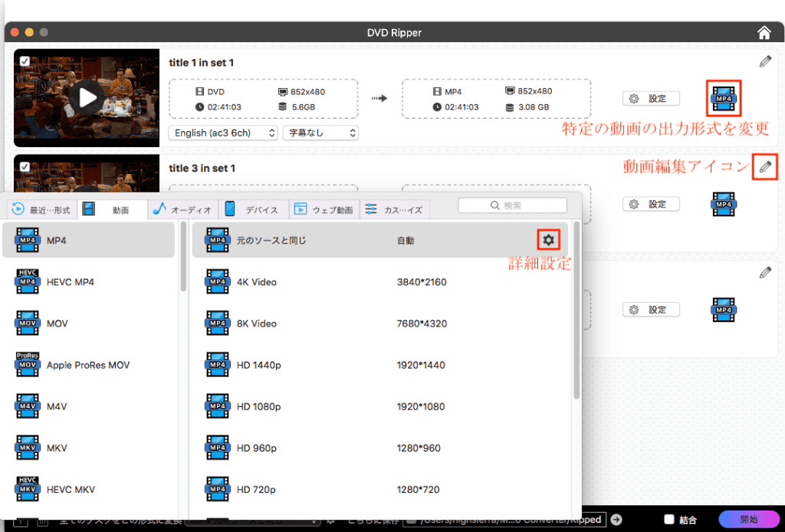
Task: Toggle the title 3 in set 1 checkbox
Action: coord(25,166)
